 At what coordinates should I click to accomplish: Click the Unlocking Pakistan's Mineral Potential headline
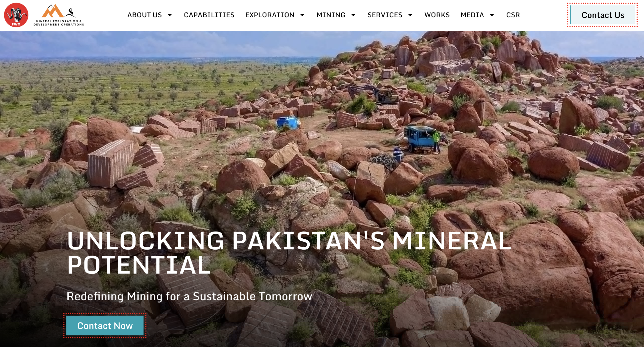click(x=289, y=252)
